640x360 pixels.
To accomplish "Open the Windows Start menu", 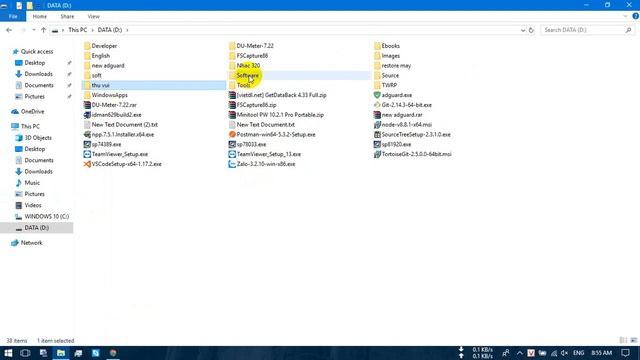I will point(8,353).
